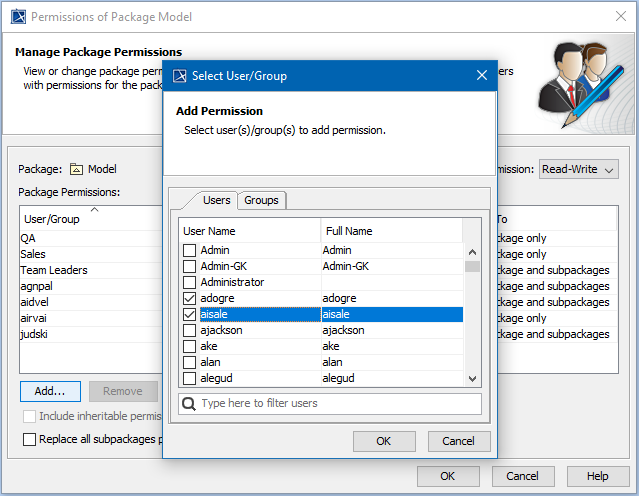This screenshot has height=496, width=639.
Task: Switch to the Groups tab
Action: (x=261, y=200)
